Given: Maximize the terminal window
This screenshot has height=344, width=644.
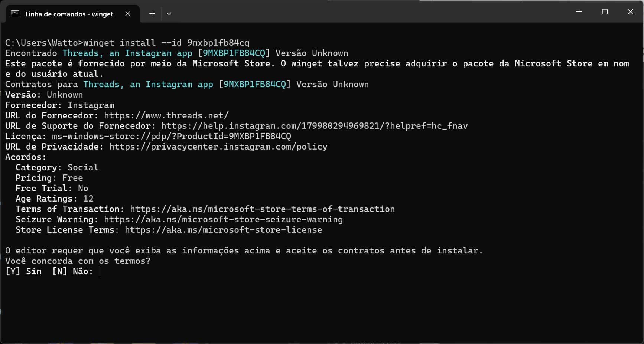Looking at the screenshot, I should [605, 12].
